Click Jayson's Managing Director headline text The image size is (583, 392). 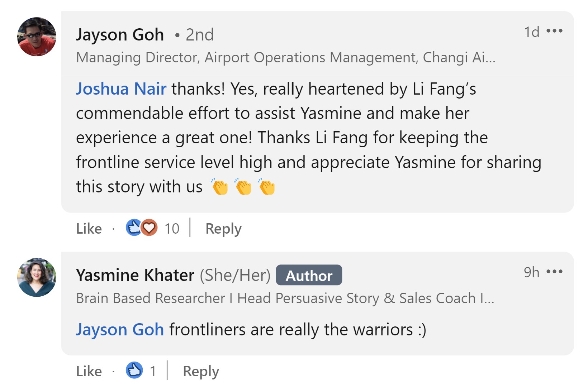(x=285, y=57)
